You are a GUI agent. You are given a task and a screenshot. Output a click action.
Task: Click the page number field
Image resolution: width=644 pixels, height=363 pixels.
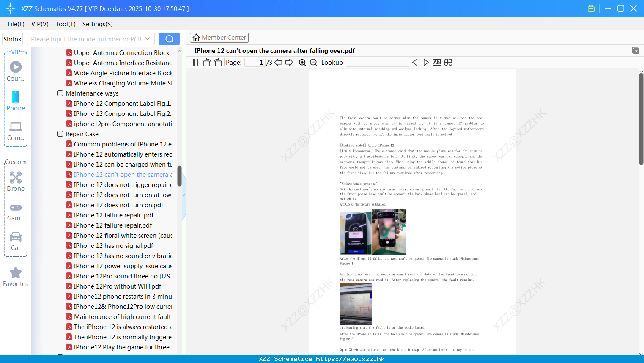coord(255,62)
